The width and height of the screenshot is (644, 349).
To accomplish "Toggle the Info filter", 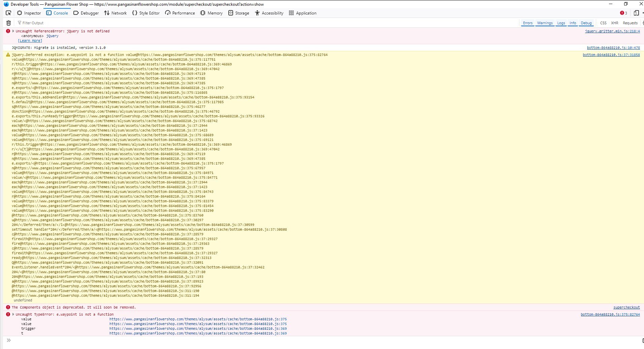I will (573, 23).
